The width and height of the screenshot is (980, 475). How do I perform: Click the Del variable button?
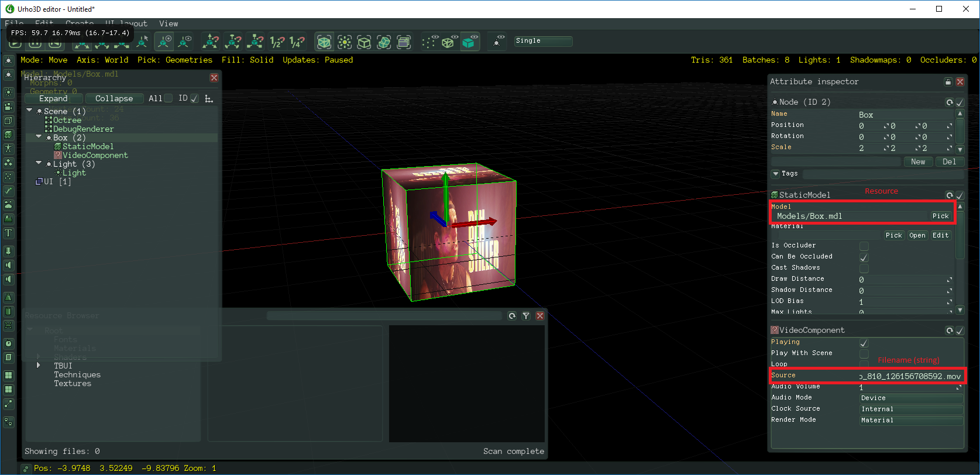point(949,162)
